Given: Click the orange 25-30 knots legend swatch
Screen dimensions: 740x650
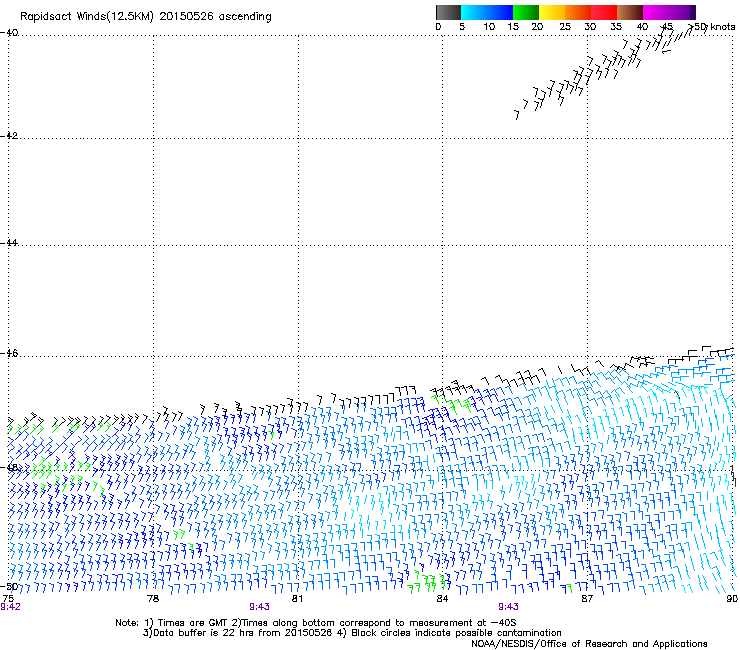Looking at the screenshot, I should pos(578,12).
